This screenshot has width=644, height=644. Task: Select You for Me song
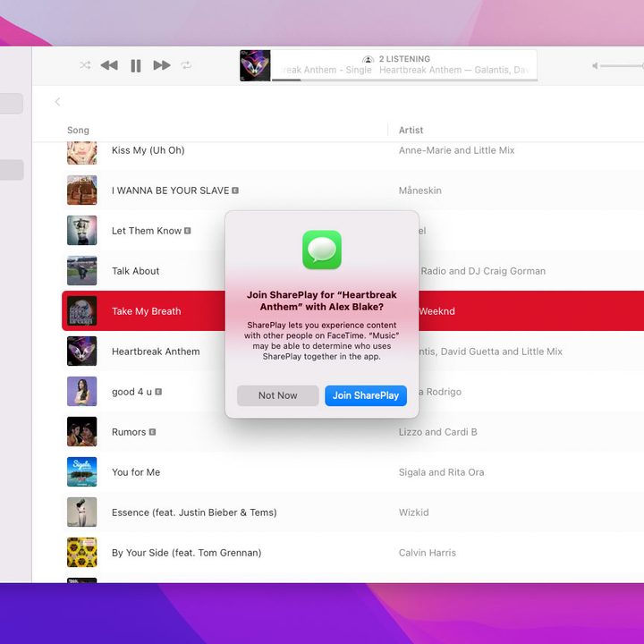[136, 472]
